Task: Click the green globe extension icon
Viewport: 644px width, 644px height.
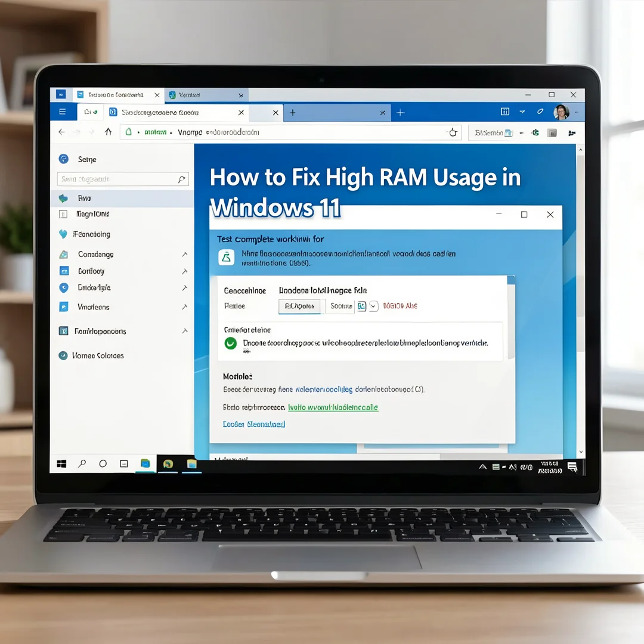Action: [535, 132]
